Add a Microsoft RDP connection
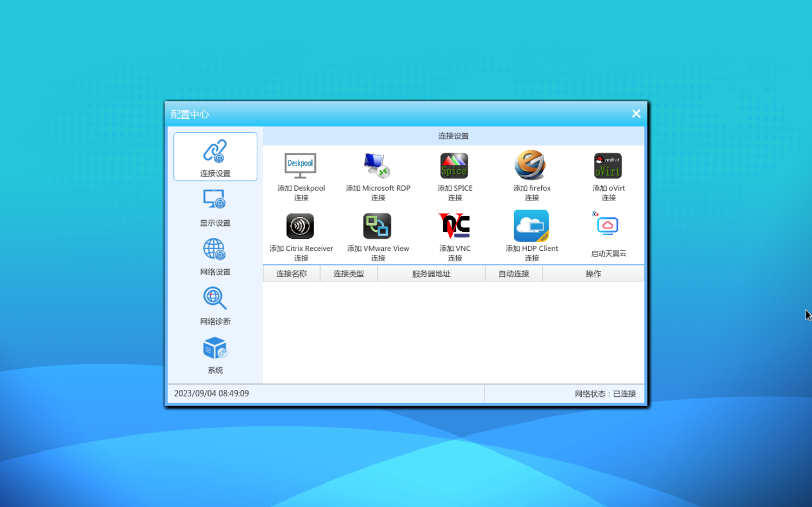This screenshot has height=507, width=812. tap(378, 176)
